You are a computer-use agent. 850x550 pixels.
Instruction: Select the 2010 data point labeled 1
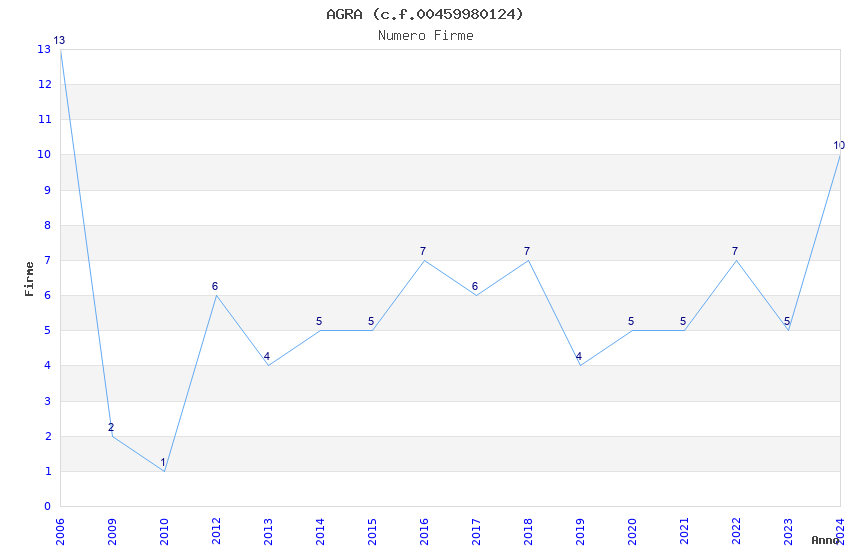click(x=164, y=471)
